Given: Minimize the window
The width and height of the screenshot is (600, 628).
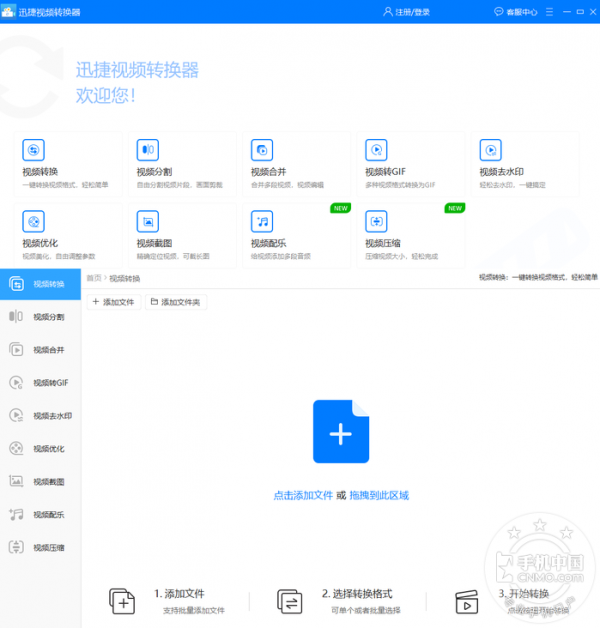Looking at the screenshot, I should (x=567, y=12).
